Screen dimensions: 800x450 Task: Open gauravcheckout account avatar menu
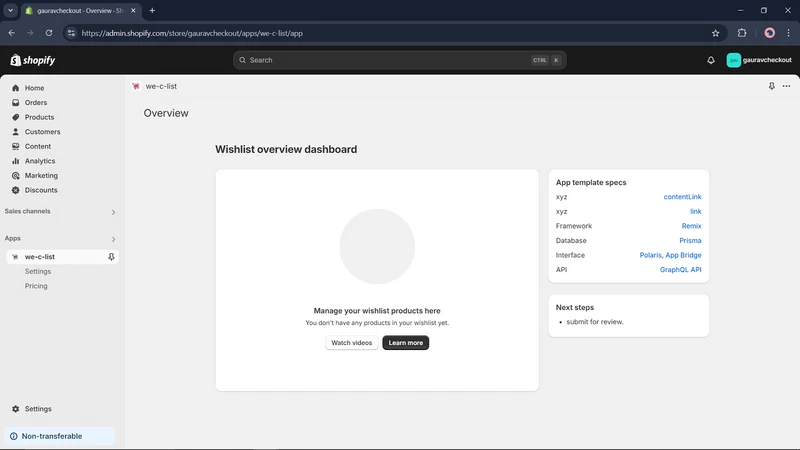(759, 60)
